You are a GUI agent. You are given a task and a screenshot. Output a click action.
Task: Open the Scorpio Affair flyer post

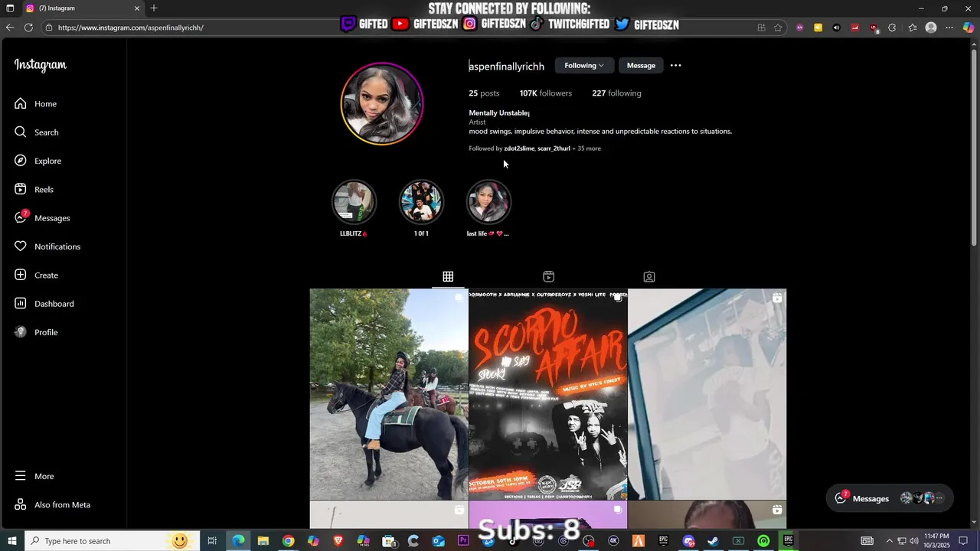click(548, 394)
